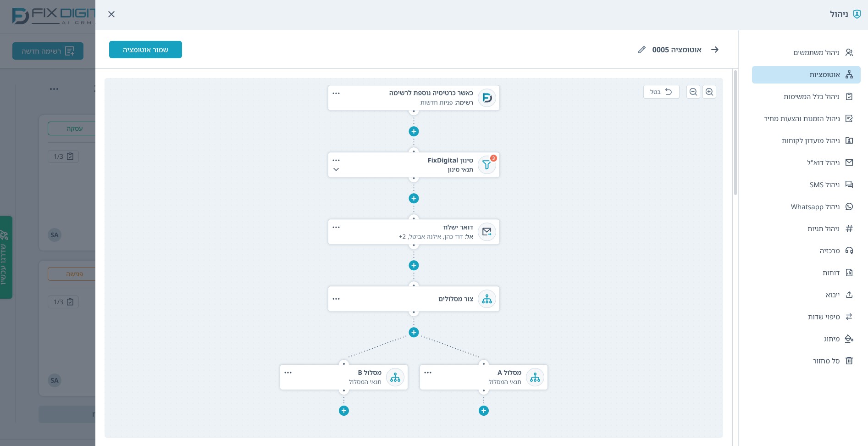This screenshot has width=868, height=446.
Task: Open options menu of מסלול B
Action: (288, 373)
